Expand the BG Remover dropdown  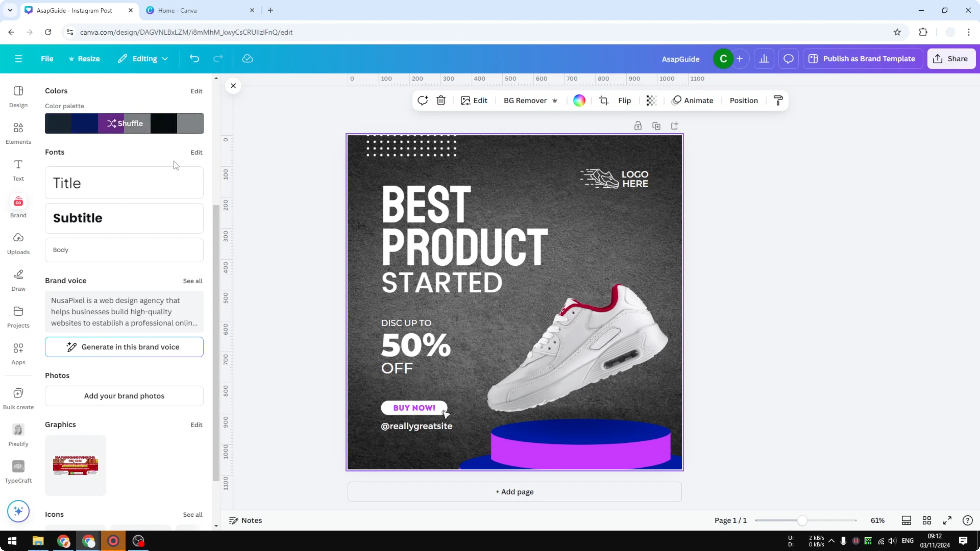(x=555, y=100)
